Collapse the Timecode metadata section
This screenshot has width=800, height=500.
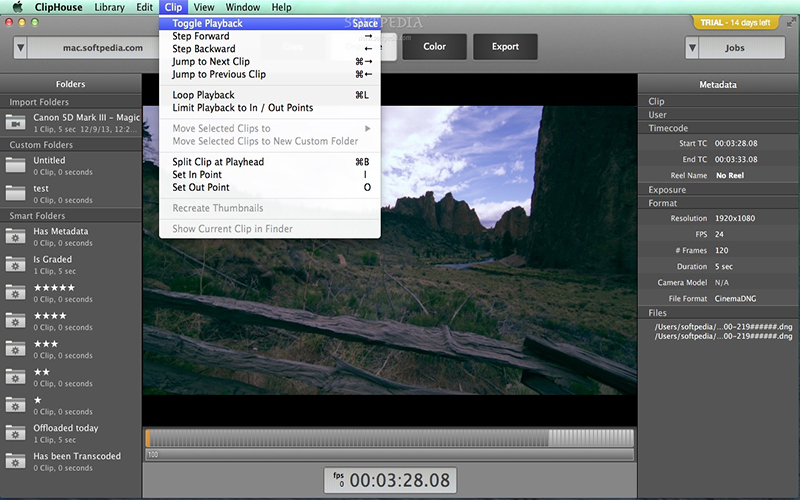719,128
